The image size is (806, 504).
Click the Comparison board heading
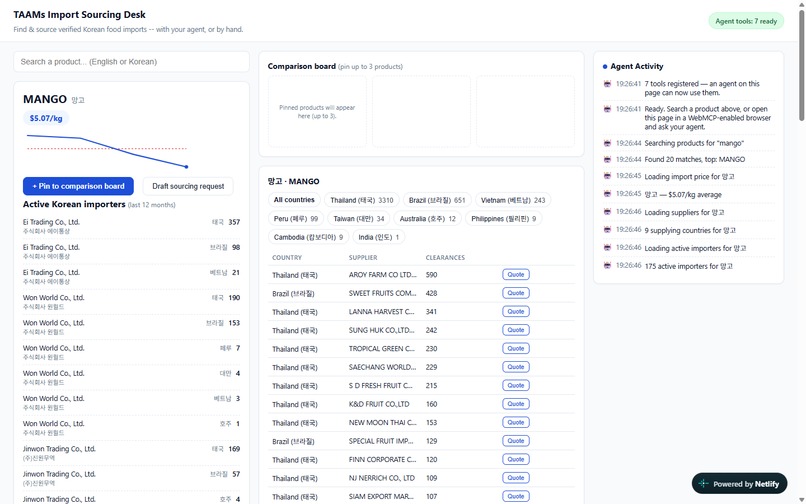pos(301,66)
